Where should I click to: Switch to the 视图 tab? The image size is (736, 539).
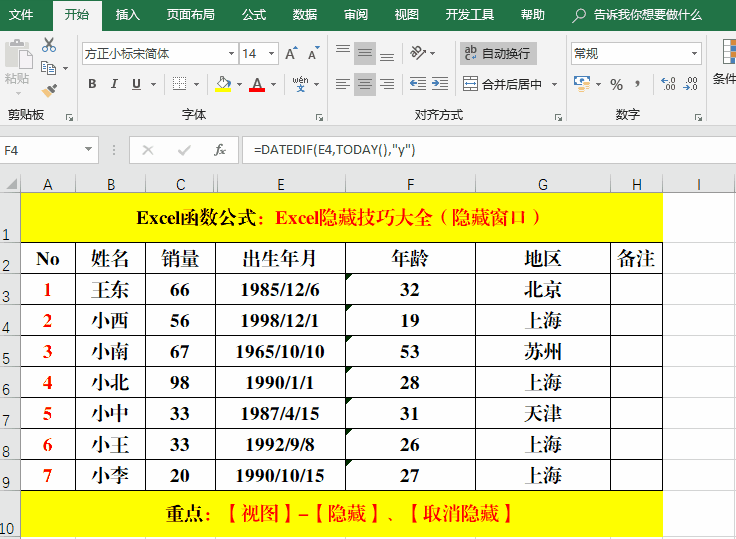[x=406, y=15]
